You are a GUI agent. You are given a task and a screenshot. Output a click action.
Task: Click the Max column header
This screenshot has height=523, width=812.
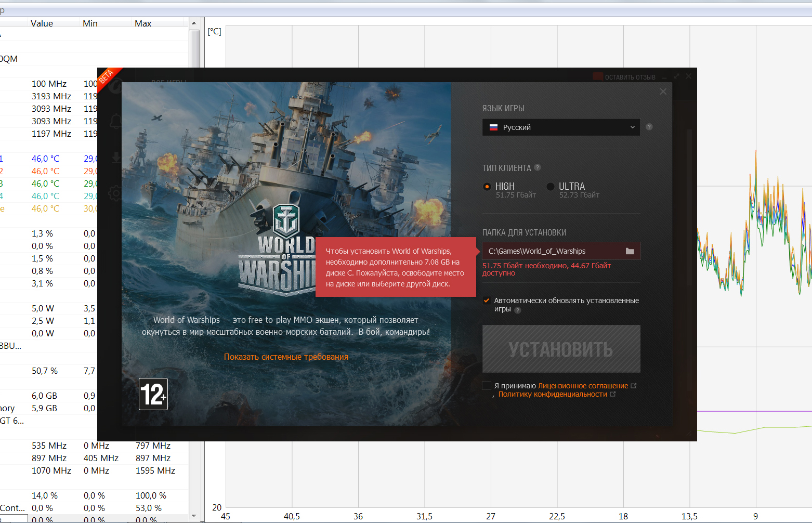(143, 23)
